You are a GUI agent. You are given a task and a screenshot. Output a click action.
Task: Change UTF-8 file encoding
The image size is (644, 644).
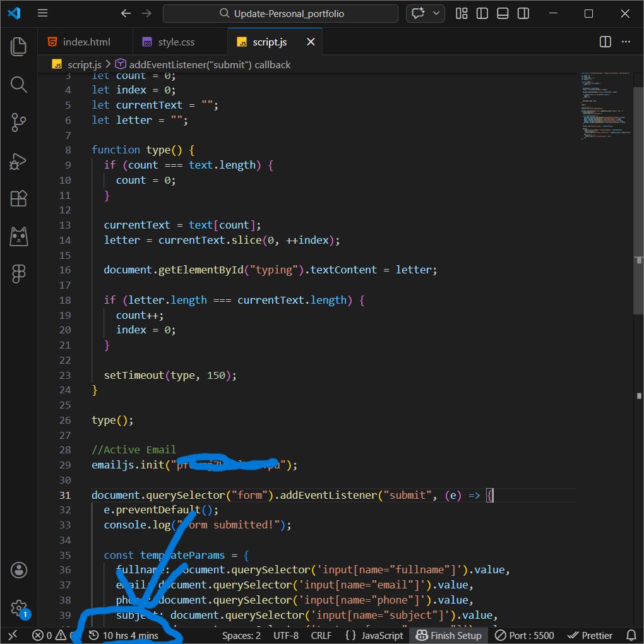(x=286, y=635)
